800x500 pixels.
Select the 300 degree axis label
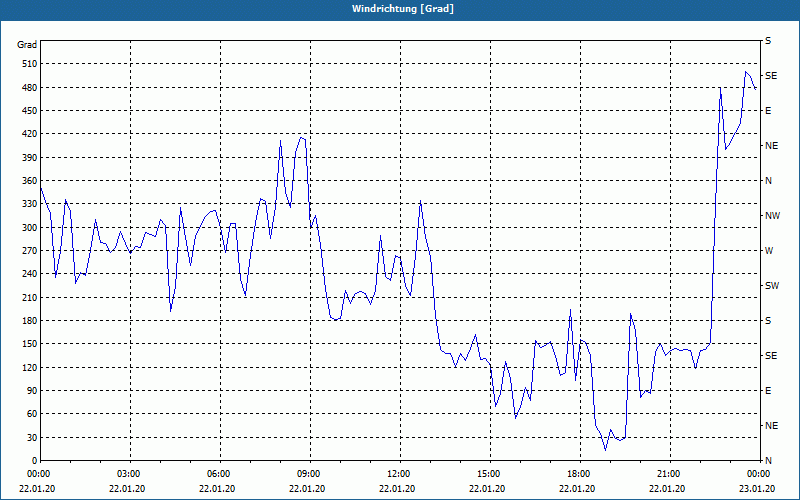click(x=31, y=228)
